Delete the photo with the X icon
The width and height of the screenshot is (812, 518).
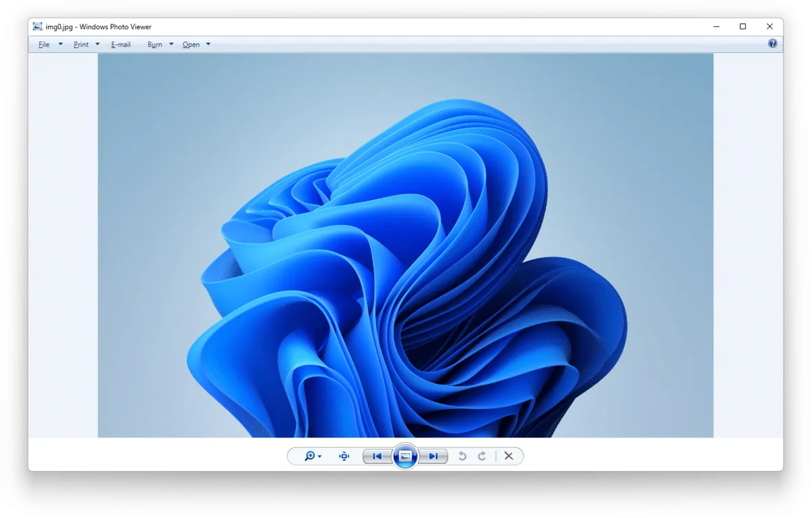509,456
